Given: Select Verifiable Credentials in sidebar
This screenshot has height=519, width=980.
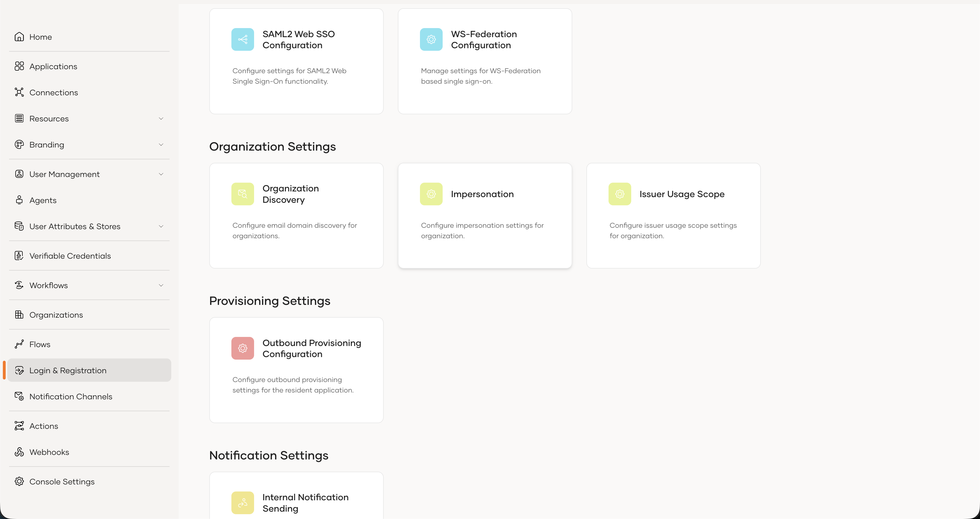Looking at the screenshot, I should (70, 256).
